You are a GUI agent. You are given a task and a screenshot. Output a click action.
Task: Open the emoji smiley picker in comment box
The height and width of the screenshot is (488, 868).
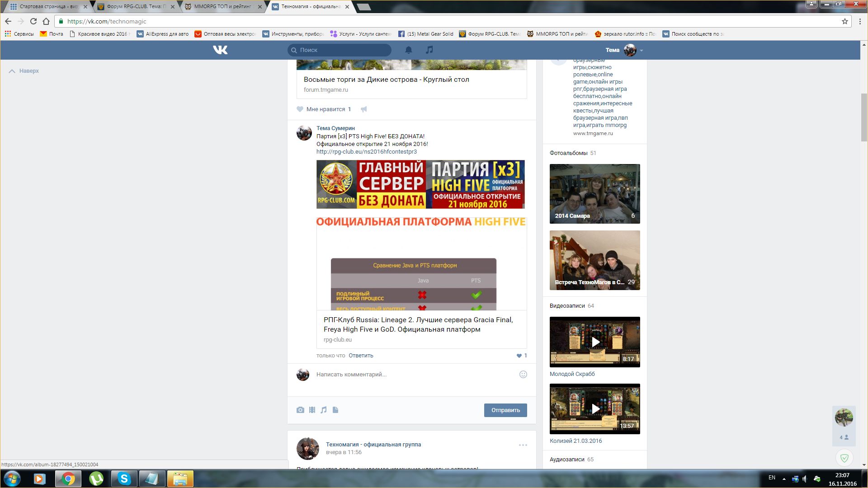tap(523, 374)
